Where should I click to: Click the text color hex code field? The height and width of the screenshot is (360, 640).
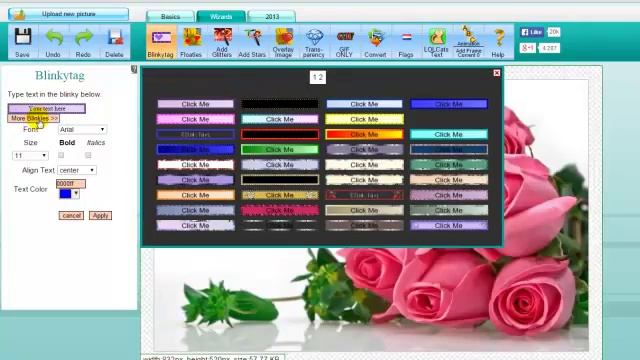click(x=71, y=184)
